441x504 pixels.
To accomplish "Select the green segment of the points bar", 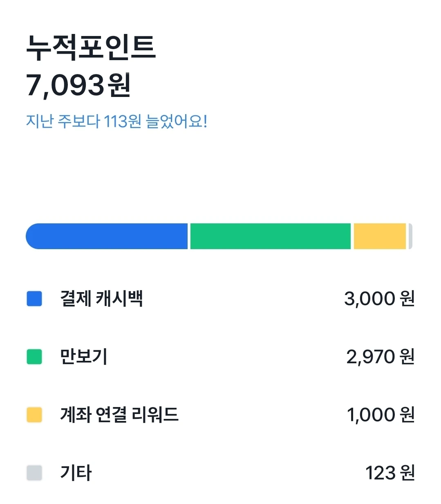I will pos(271,236).
